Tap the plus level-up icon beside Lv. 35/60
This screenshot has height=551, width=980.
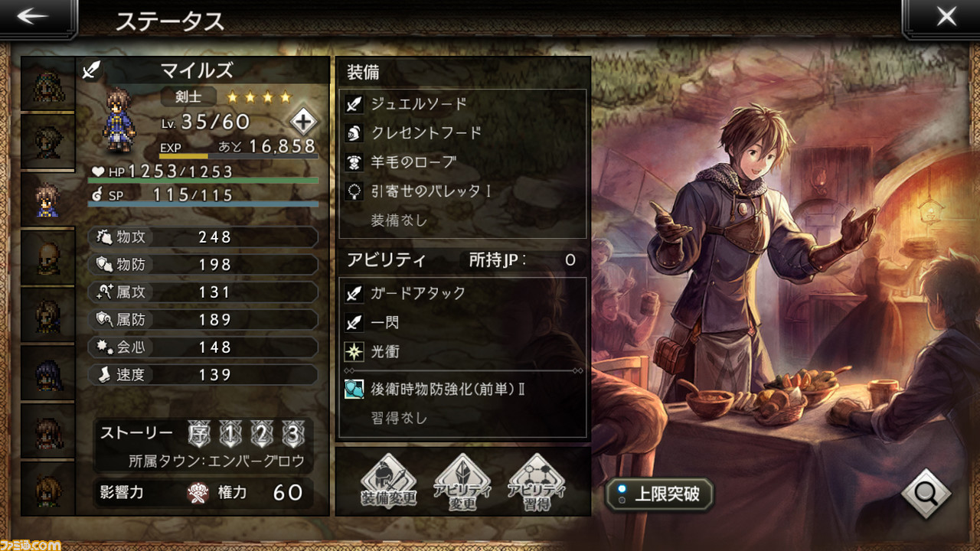tap(303, 122)
